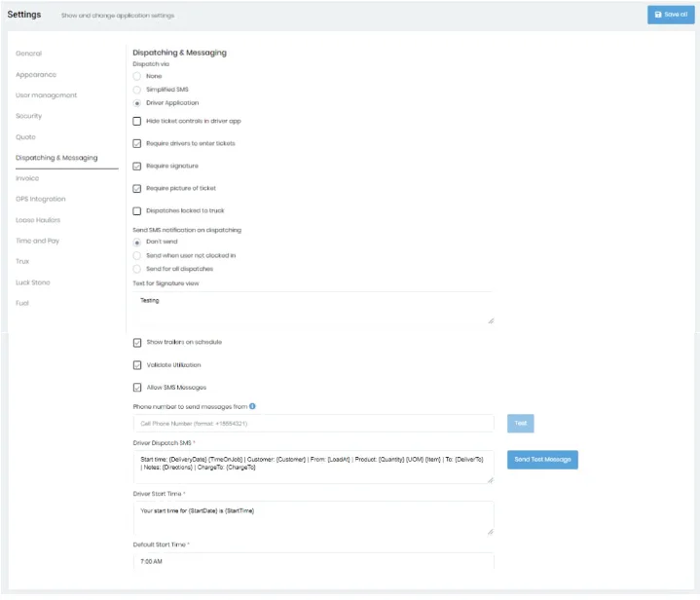Toggle the Require signature checkbox

point(137,166)
